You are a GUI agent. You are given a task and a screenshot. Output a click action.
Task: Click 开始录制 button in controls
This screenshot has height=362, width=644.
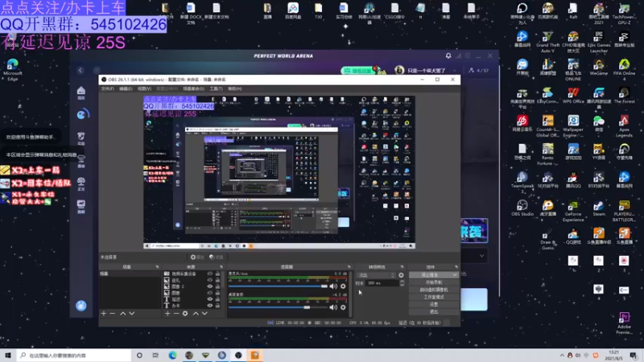[x=434, y=282]
